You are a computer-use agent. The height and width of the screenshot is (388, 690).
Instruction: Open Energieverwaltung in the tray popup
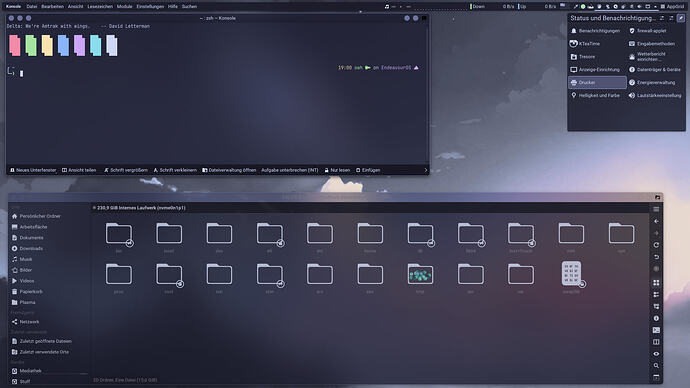coord(656,82)
